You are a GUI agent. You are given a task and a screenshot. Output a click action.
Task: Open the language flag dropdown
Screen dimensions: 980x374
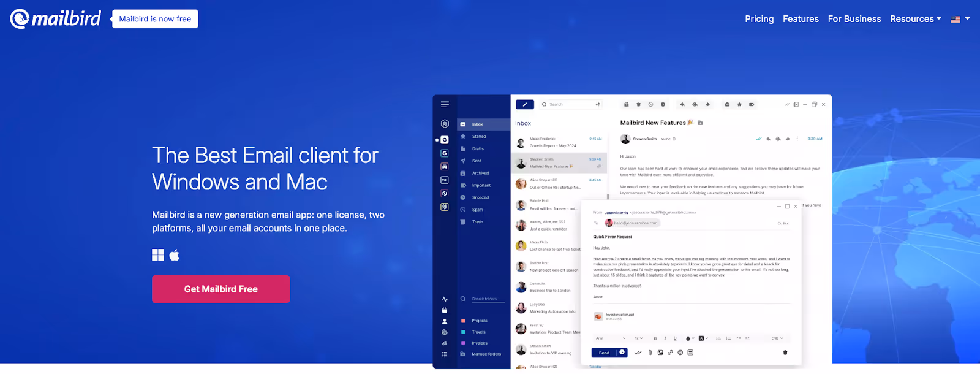[960, 19]
